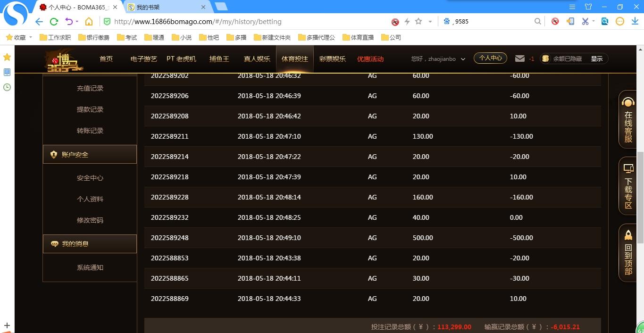Open 下载专区 download zone
Screen dimensions: 644x333
click(627, 186)
